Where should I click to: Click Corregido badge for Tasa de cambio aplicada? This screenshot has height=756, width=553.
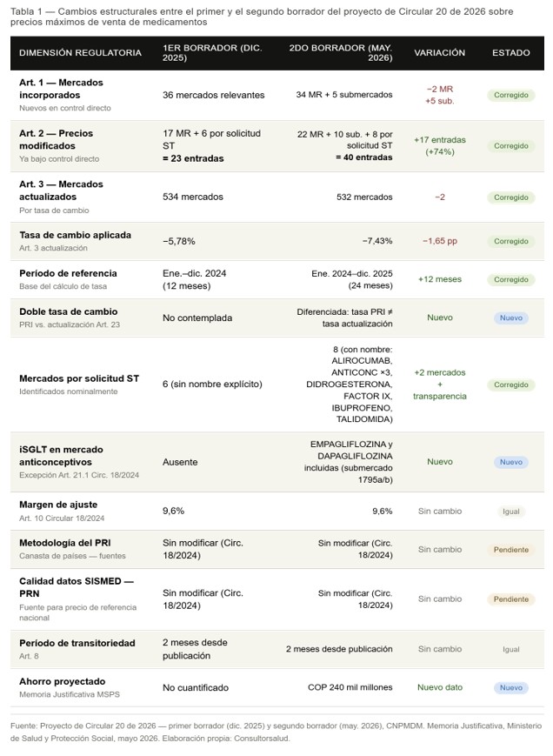coord(510,241)
